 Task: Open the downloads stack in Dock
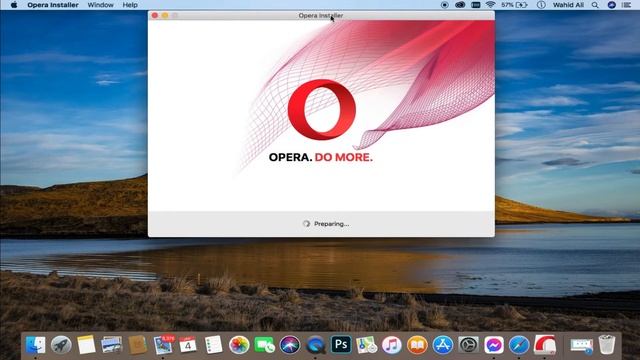581,345
